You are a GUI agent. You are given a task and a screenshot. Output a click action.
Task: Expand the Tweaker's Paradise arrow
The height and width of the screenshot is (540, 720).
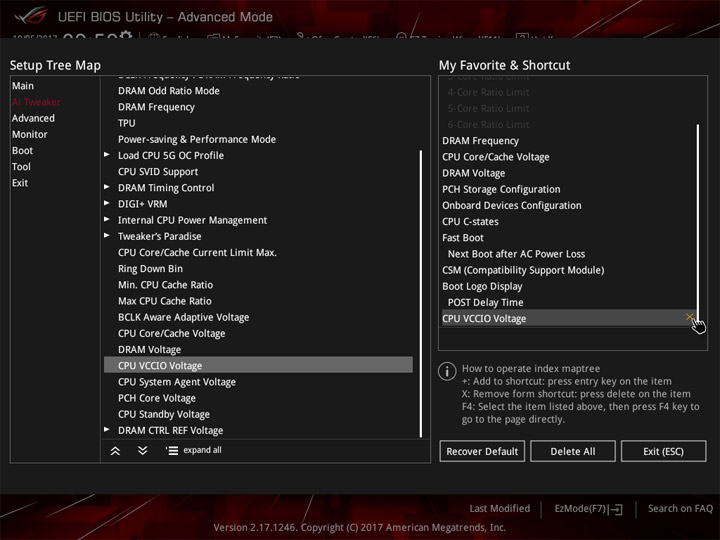click(107, 235)
